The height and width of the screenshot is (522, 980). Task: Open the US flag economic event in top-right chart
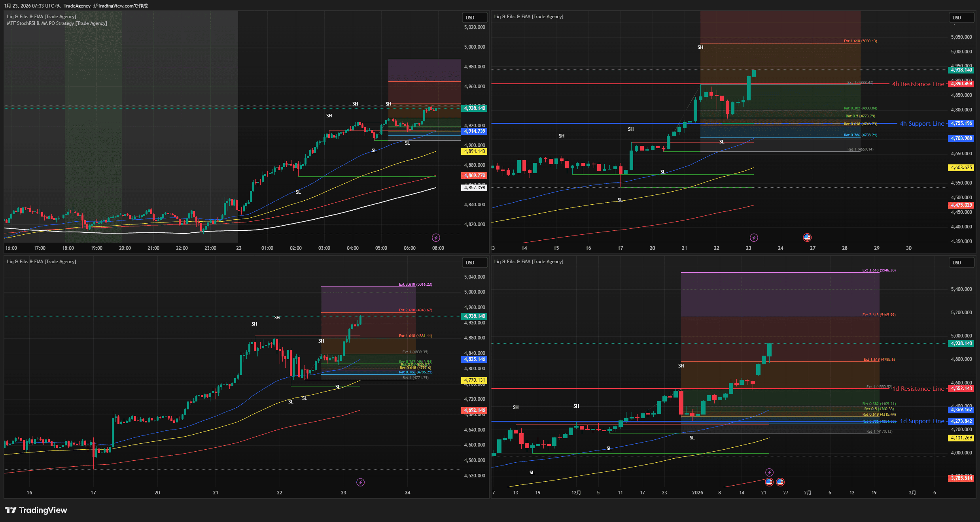pyautogui.click(x=807, y=237)
